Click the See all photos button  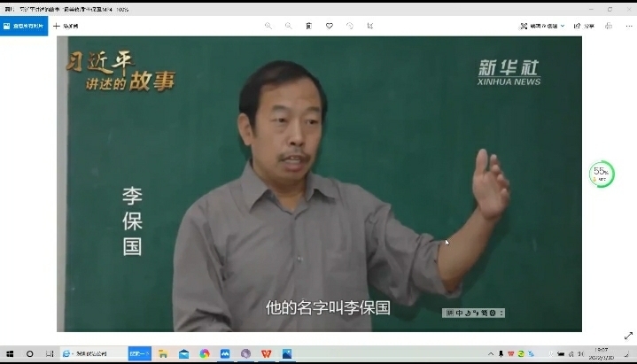(x=24, y=26)
